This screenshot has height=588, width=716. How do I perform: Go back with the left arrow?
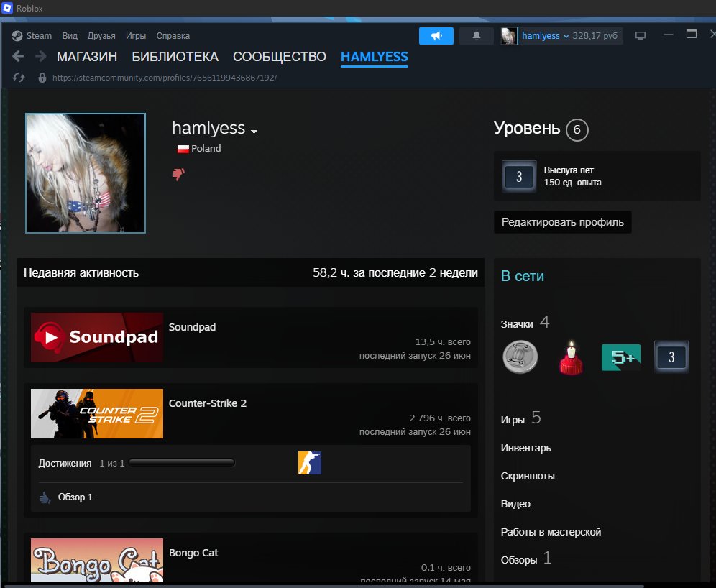point(18,56)
